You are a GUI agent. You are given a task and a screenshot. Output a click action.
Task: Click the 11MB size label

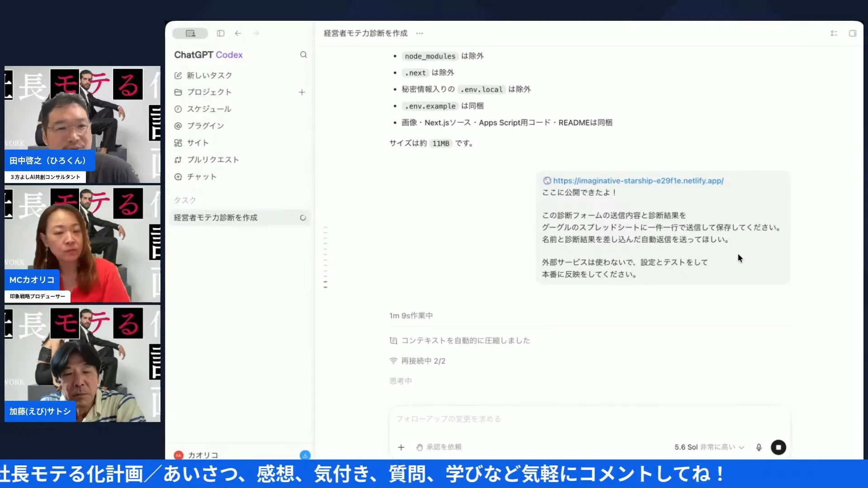[x=441, y=144]
